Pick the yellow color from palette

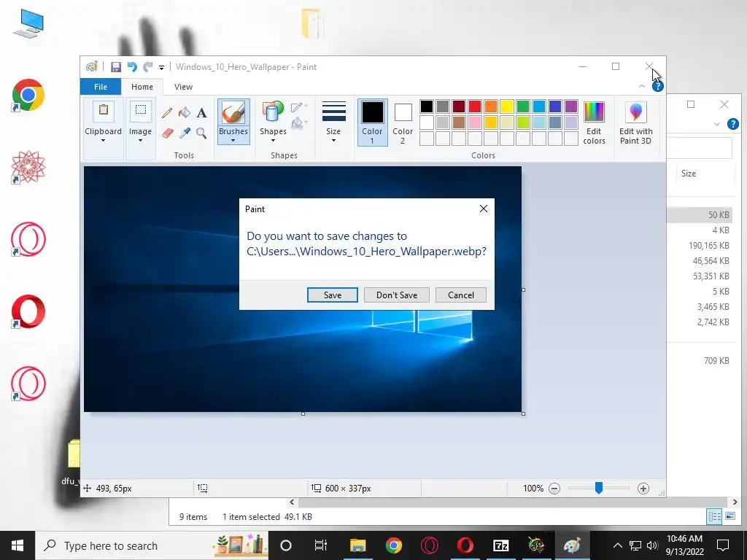507,106
